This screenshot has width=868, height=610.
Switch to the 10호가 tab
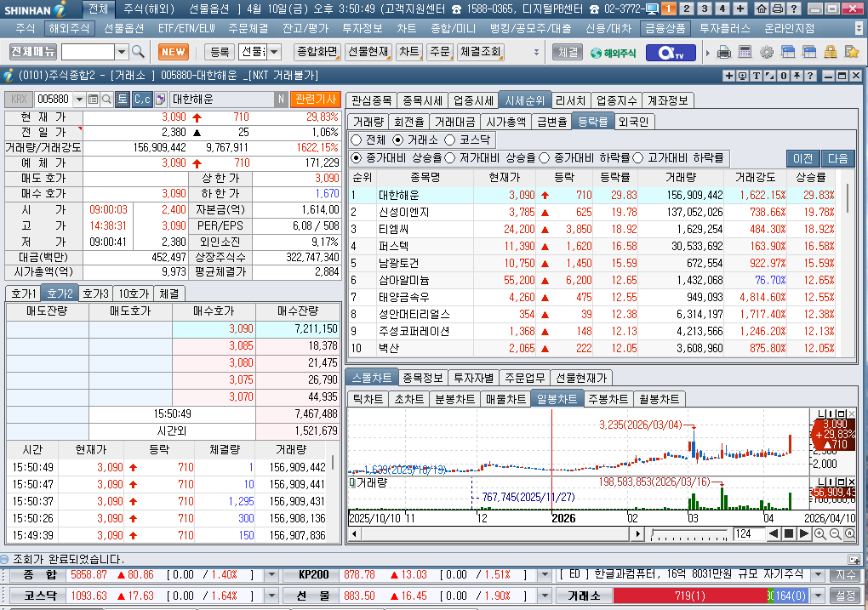pos(134,294)
